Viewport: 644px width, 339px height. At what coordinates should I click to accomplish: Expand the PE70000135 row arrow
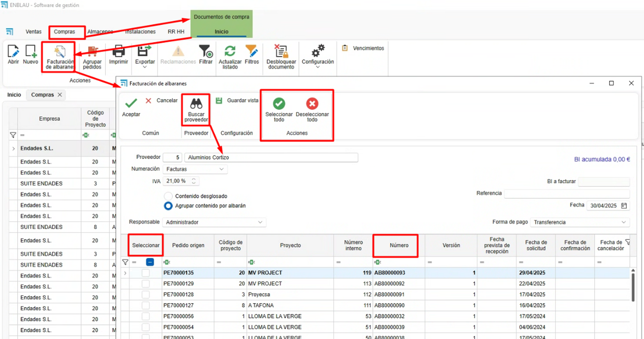[x=125, y=273]
